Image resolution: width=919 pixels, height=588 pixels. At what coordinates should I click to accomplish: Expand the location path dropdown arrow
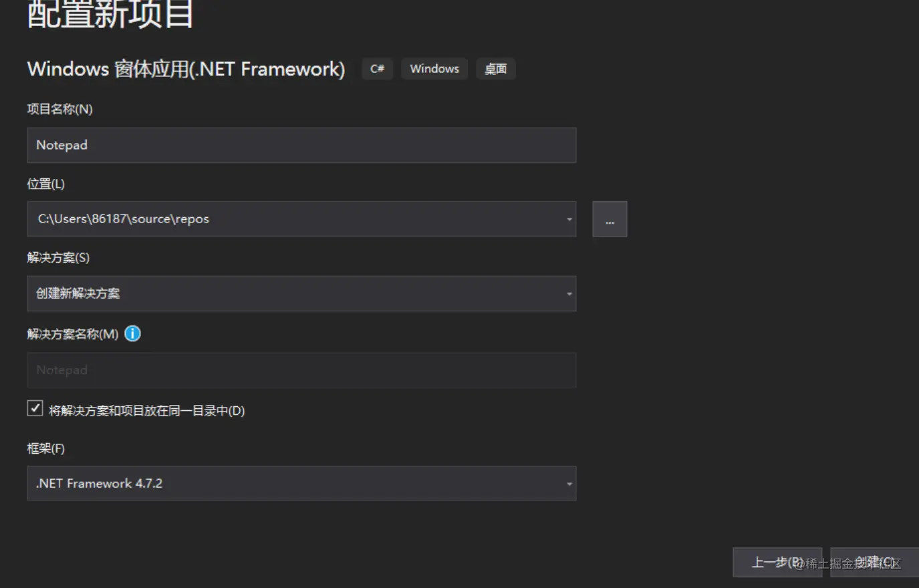click(569, 219)
